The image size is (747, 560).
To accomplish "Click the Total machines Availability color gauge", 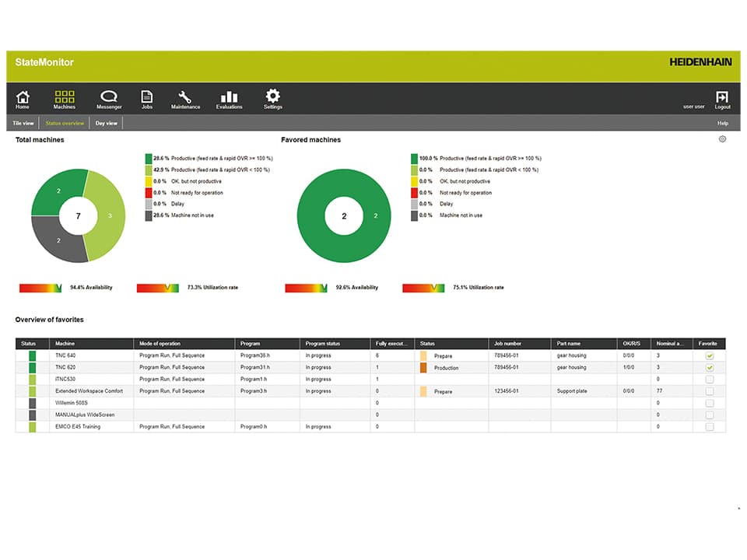I will coord(40,288).
